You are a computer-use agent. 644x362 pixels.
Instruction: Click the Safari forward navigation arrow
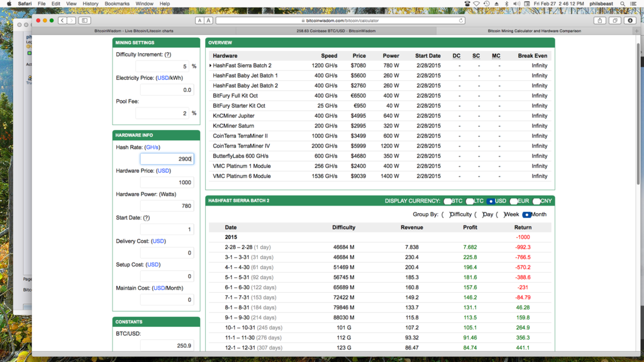[x=72, y=20]
